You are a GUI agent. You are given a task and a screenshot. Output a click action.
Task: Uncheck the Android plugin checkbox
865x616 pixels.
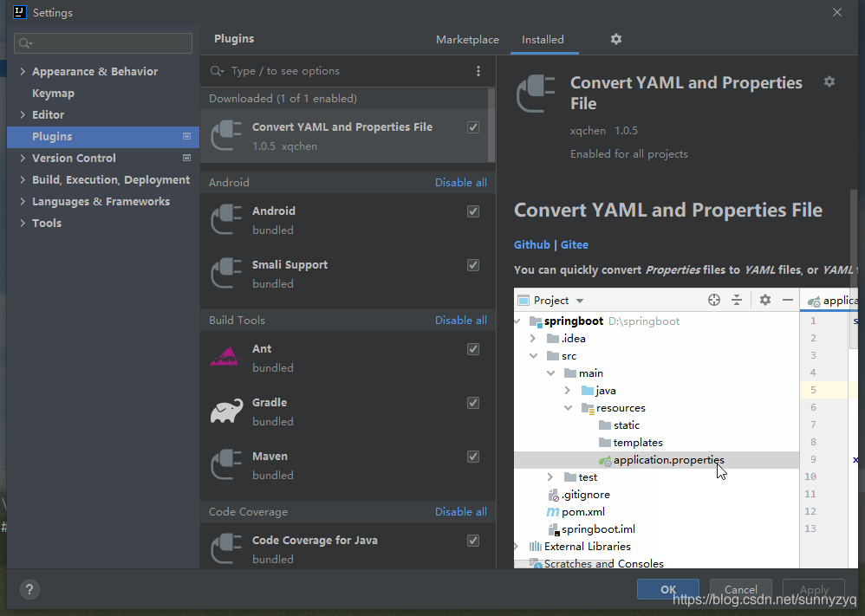[x=473, y=211]
